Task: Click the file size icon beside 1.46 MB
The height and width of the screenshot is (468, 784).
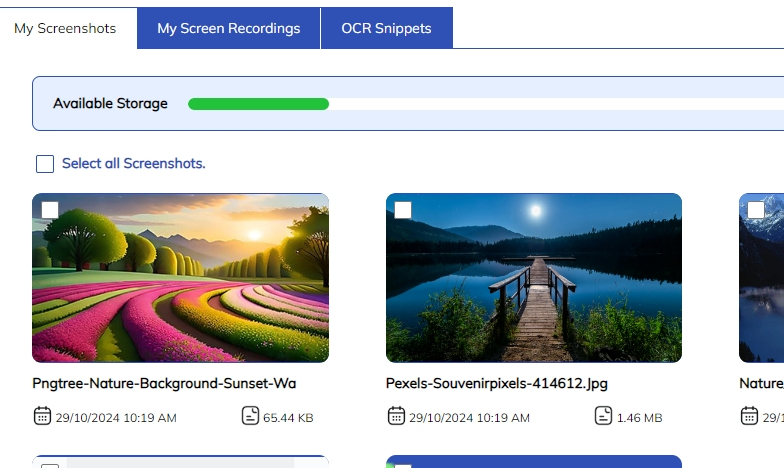Action: coord(604,416)
